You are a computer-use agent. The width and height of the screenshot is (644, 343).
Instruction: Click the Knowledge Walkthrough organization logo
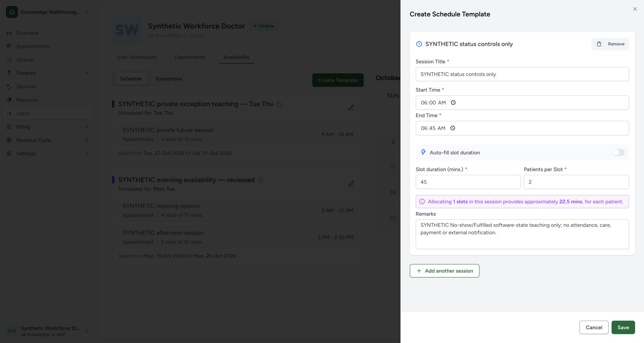(x=12, y=12)
